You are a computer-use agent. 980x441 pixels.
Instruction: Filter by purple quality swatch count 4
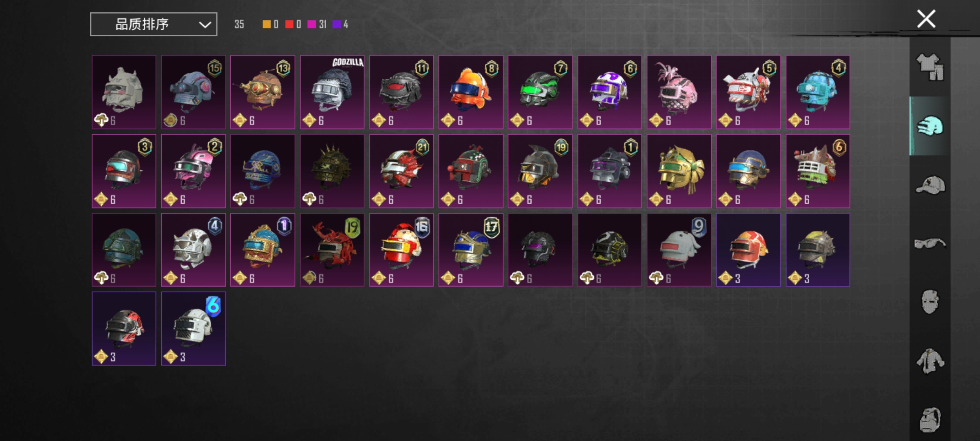pyautogui.click(x=341, y=24)
